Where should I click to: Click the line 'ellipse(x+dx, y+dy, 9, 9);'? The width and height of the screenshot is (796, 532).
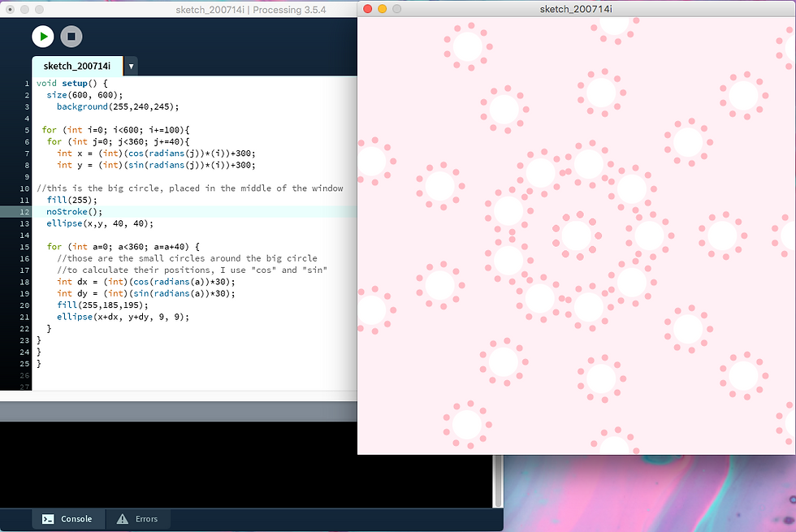pyautogui.click(x=123, y=317)
